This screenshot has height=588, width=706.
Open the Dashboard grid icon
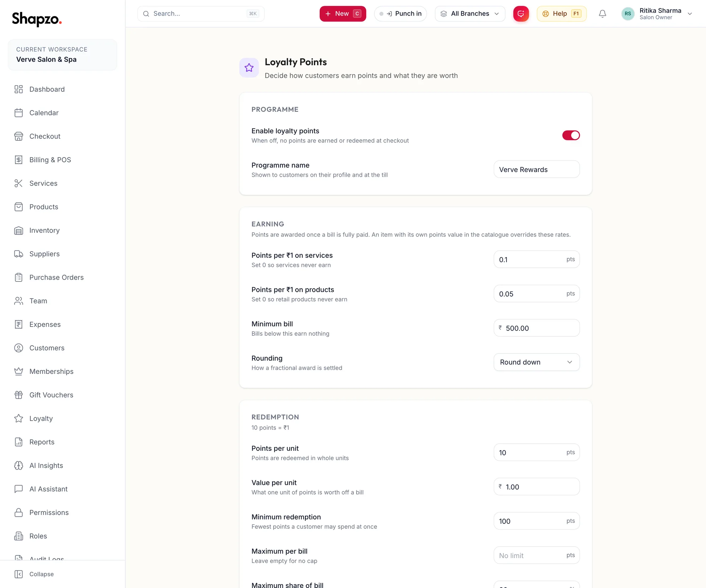click(x=19, y=89)
